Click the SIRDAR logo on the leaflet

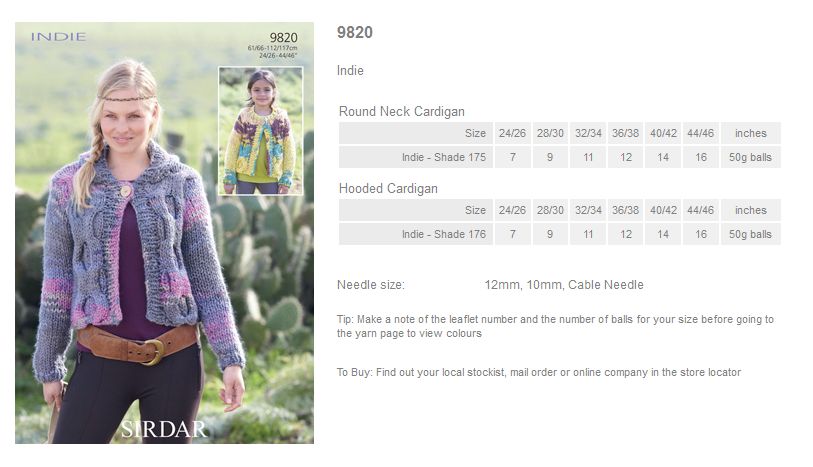pyautogui.click(x=164, y=429)
